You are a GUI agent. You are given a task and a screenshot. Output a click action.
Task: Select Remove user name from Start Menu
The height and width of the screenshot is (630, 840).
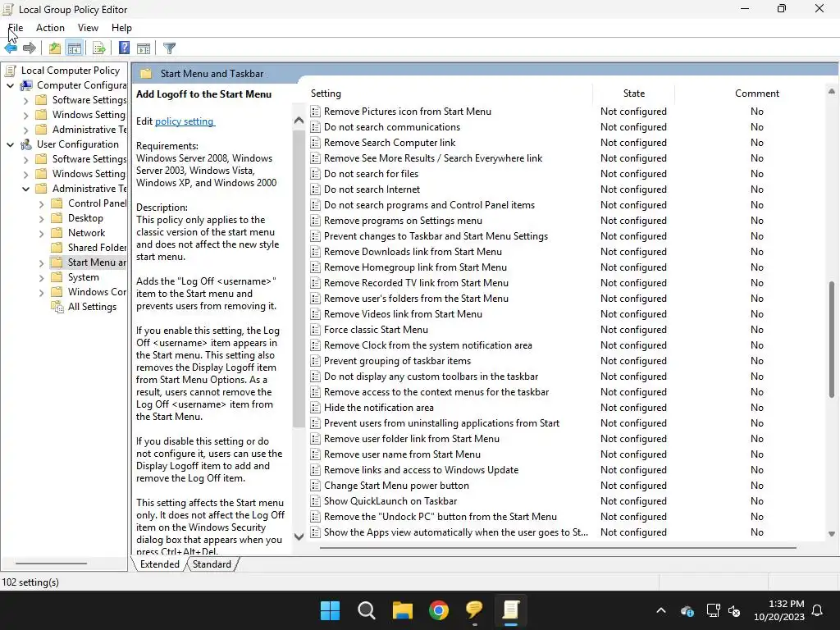tap(402, 454)
